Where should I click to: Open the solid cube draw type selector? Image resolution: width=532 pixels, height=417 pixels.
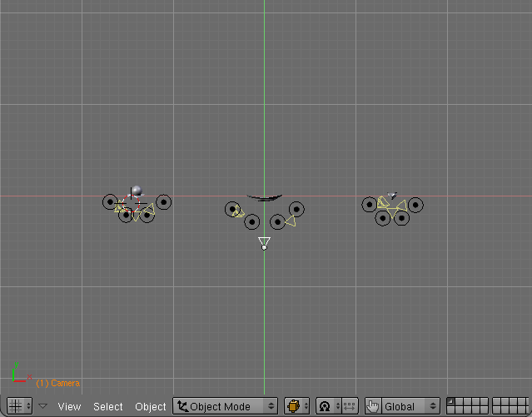(x=296, y=406)
